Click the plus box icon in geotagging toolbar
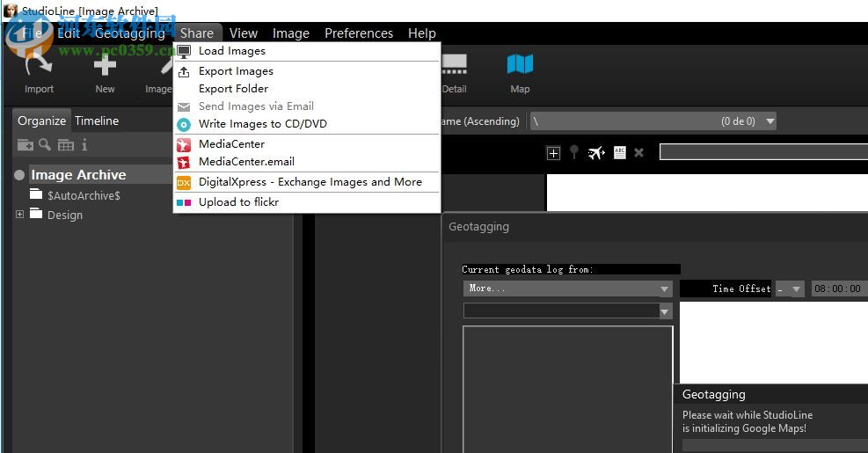Image resolution: width=868 pixels, height=453 pixels. click(x=553, y=153)
